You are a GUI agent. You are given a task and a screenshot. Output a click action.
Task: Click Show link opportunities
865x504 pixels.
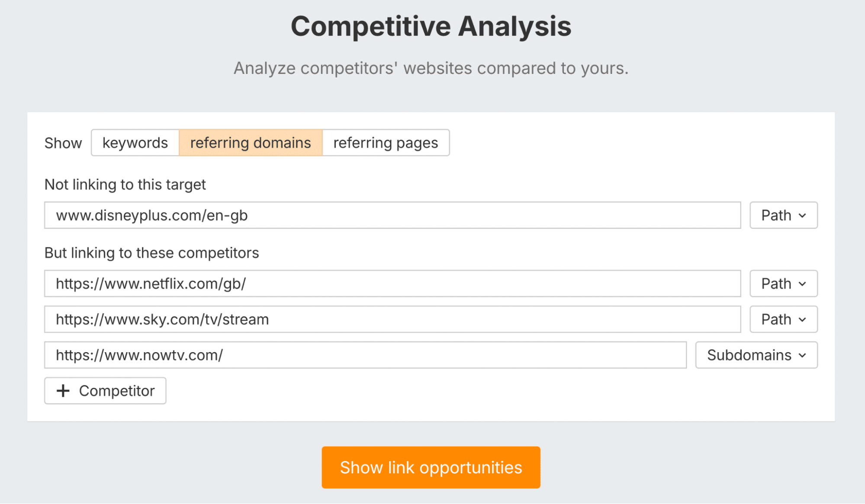coord(431,467)
